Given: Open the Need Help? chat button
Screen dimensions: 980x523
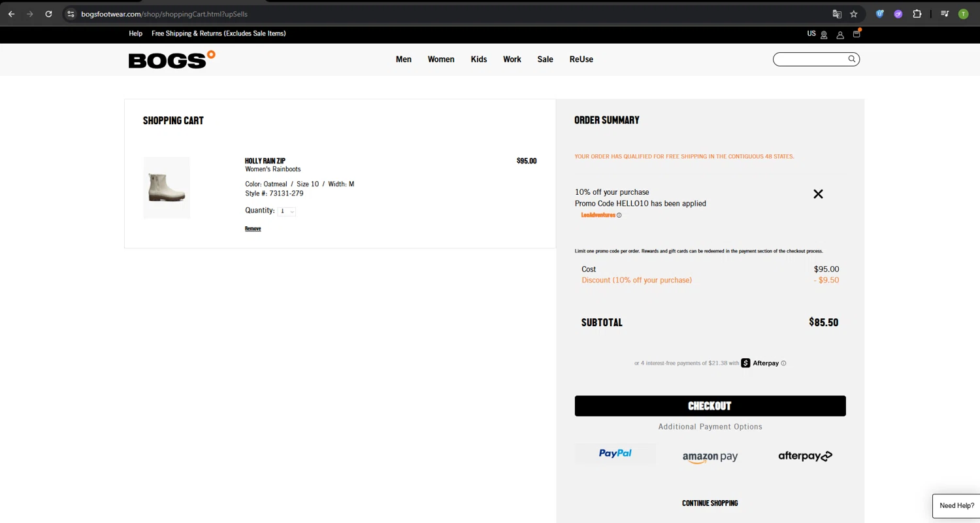Looking at the screenshot, I should pyautogui.click(x=956, y=506).
